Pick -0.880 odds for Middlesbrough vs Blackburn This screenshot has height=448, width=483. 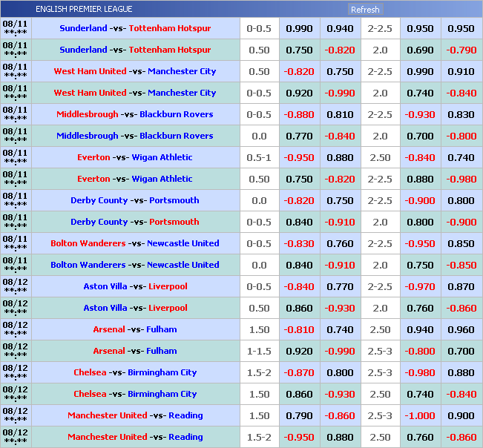click(299, 115)
